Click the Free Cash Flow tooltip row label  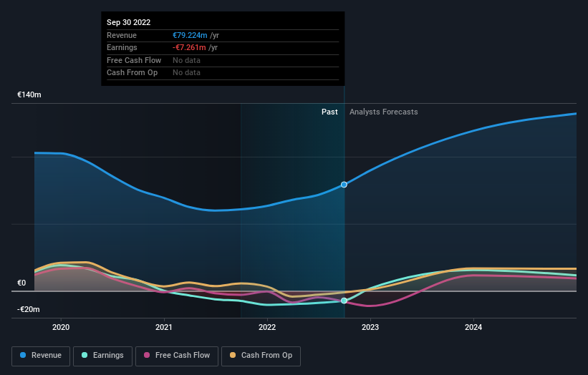[x=134, y=60]
